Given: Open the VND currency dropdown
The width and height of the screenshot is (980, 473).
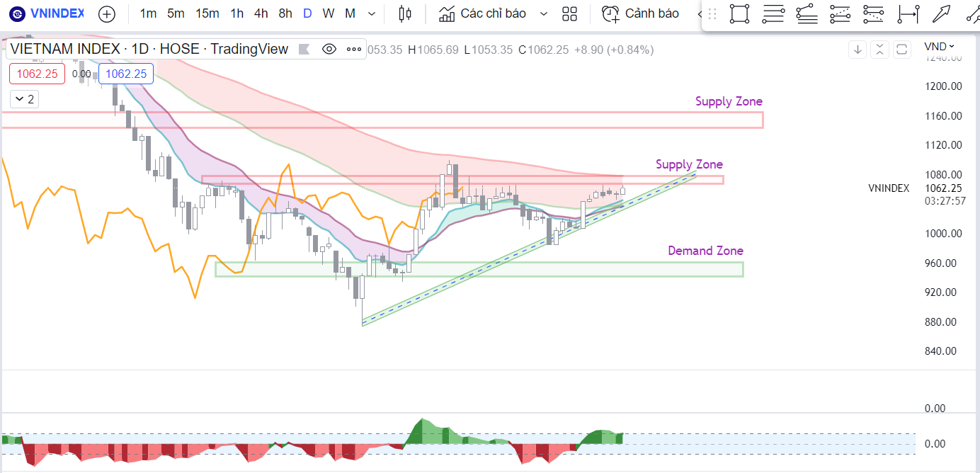Looking at the screenshot, I should pyautogui.click(x=939, y=46).
